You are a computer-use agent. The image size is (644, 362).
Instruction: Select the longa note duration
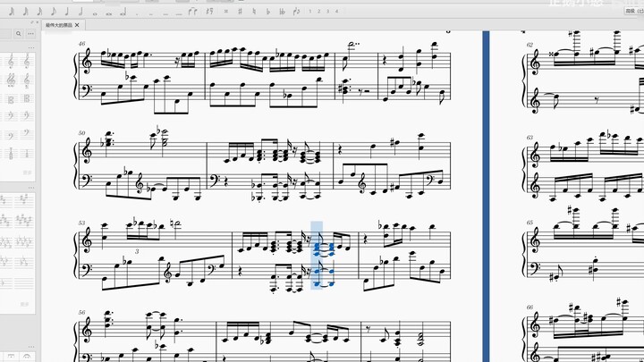[123, 13]
